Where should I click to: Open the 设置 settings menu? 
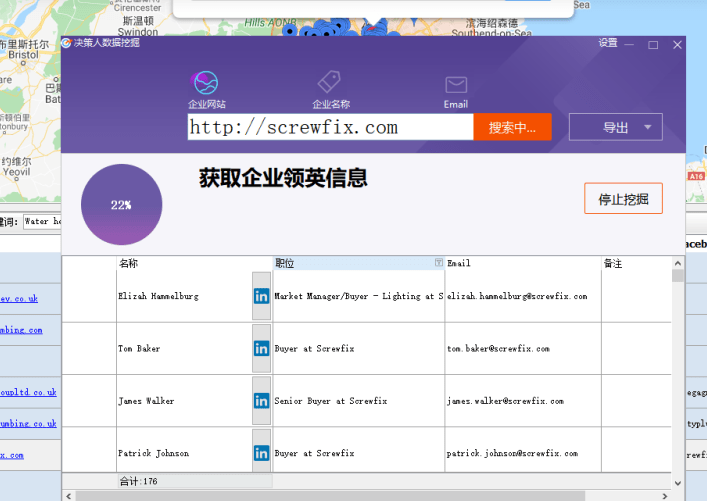[x=607, y=44]
